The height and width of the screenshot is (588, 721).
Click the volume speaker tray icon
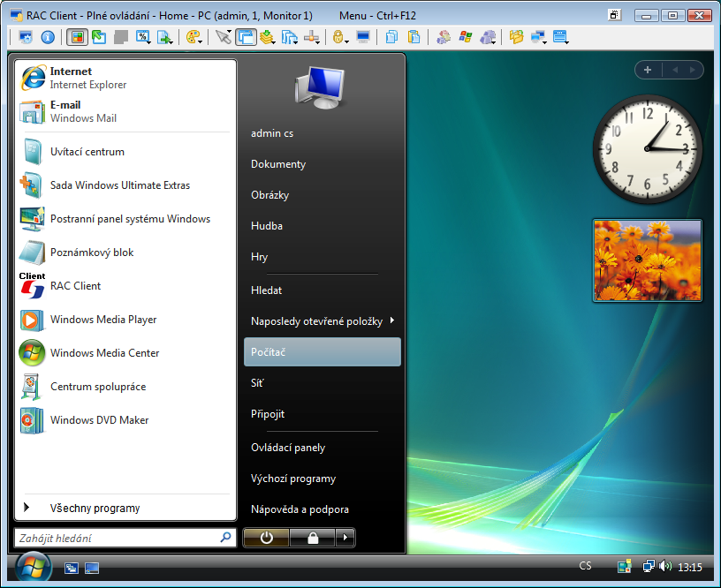(x=665, y=567)
